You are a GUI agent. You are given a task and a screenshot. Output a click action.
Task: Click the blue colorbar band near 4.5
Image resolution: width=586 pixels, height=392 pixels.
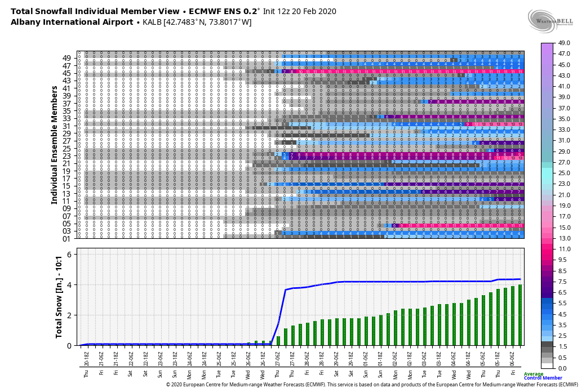[547, 314]
